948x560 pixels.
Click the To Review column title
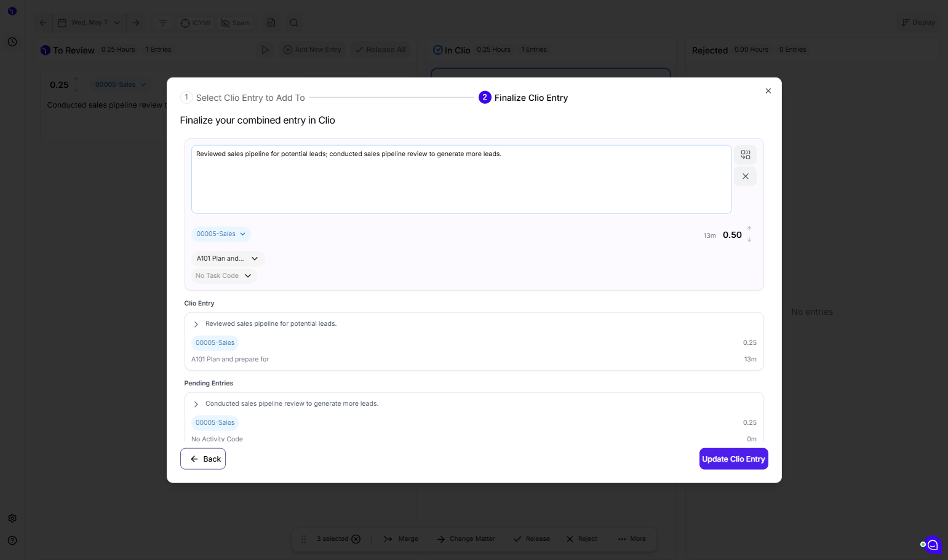[74, 50]
